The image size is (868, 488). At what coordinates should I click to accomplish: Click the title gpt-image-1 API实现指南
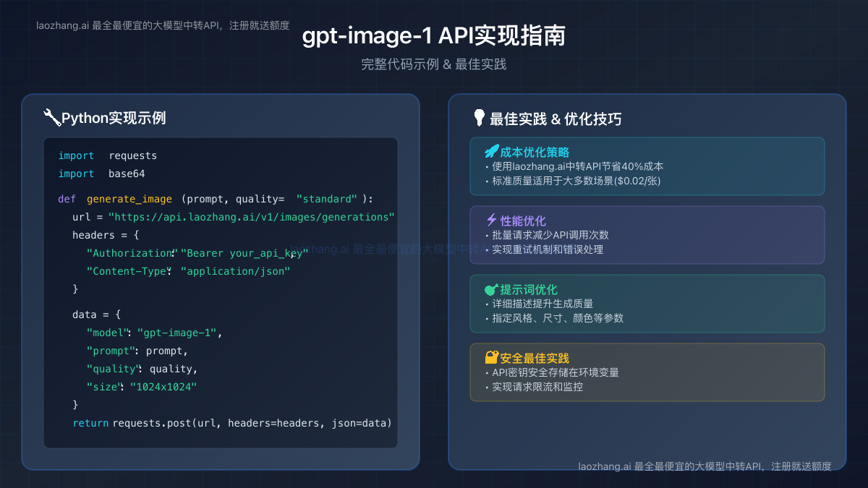tap(434, 36)
